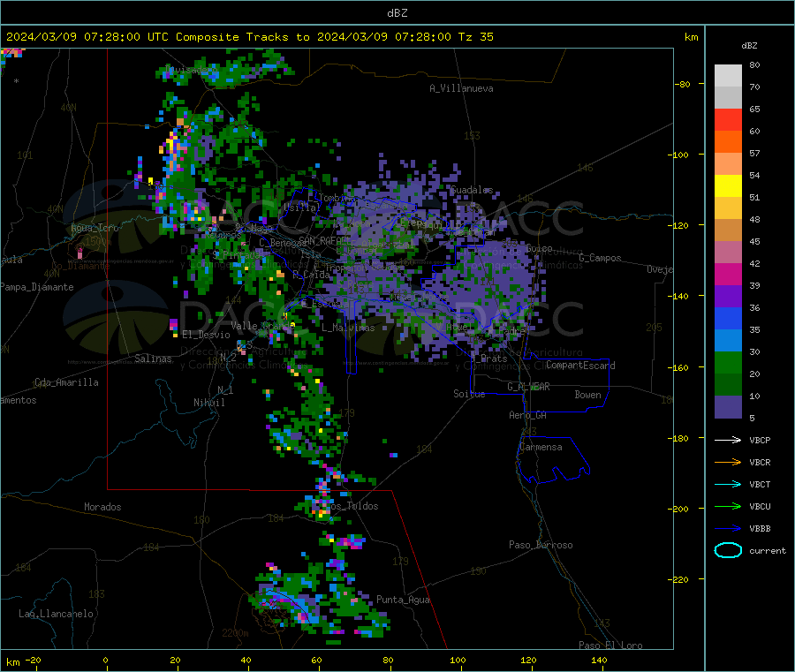795x672 pixels.
Task: Select the 65 dBZ red color swatch
Action: pyautogui.click(x=728, y=119)
